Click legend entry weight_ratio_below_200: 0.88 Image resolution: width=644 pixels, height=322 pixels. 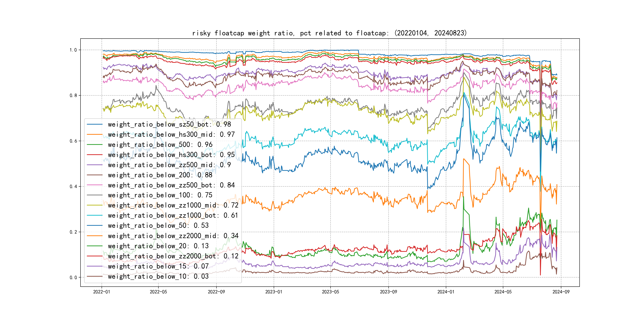160,175
